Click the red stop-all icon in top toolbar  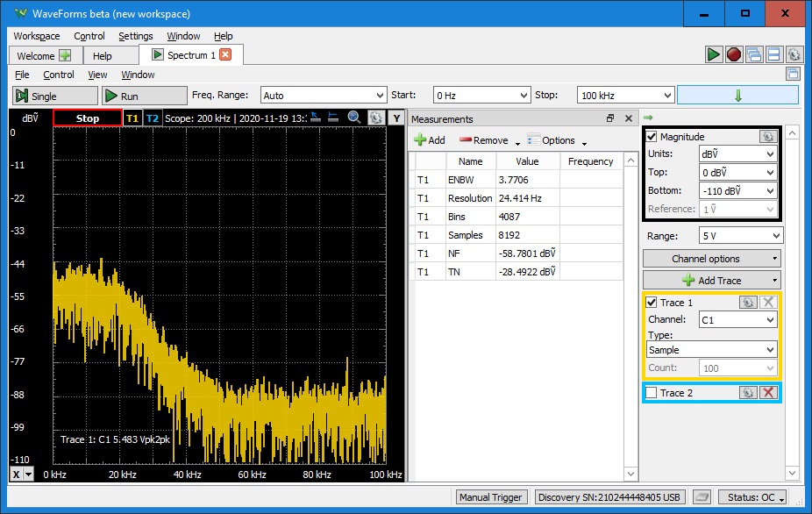[x=734, y=54]
